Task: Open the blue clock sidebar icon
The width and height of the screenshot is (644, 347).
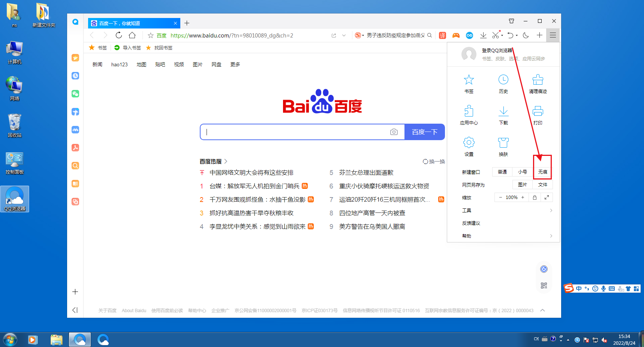Action: (75, 76)
